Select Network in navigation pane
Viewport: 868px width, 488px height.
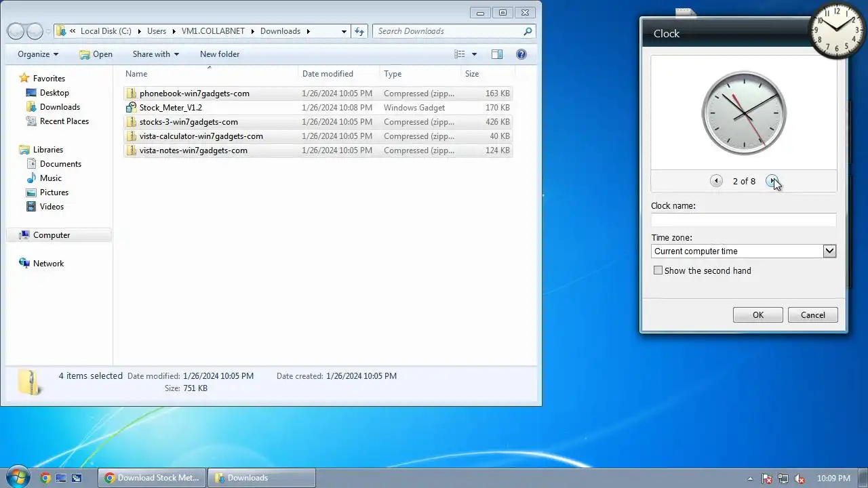pos(48,264)
